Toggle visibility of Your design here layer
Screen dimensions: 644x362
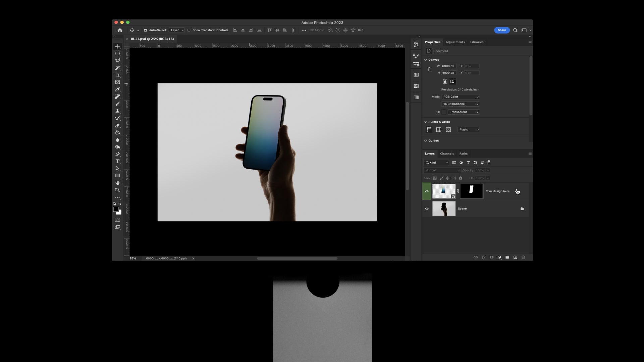pos(427,191)
